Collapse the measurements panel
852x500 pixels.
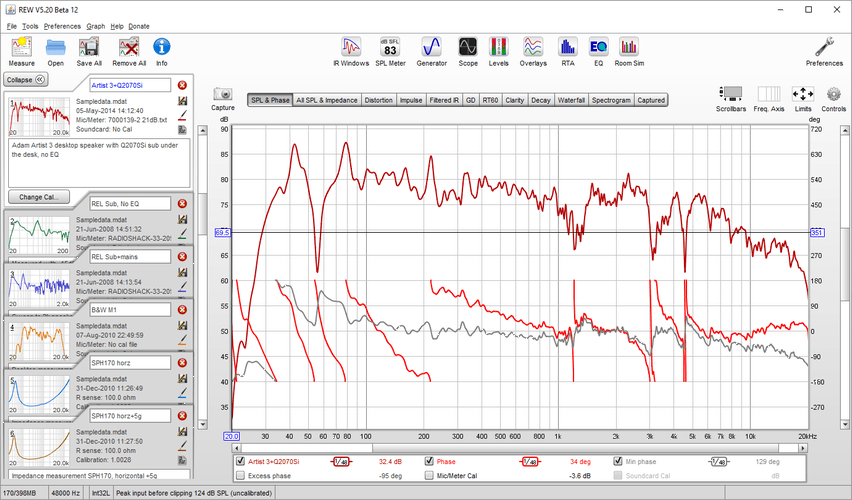point(25,79)
